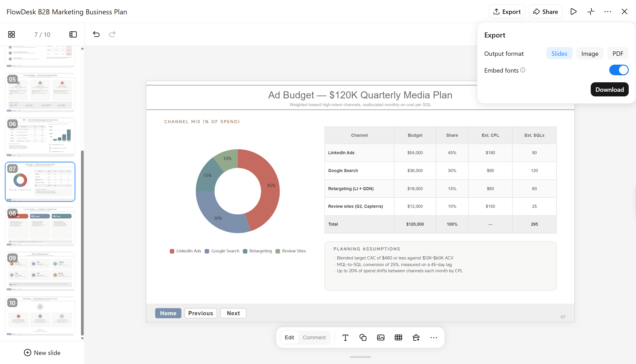Image resolution: width=636 pixels, height=364 pixels.
Task: Toggle the Embed fonts switch off
Action: pos(619,70)
